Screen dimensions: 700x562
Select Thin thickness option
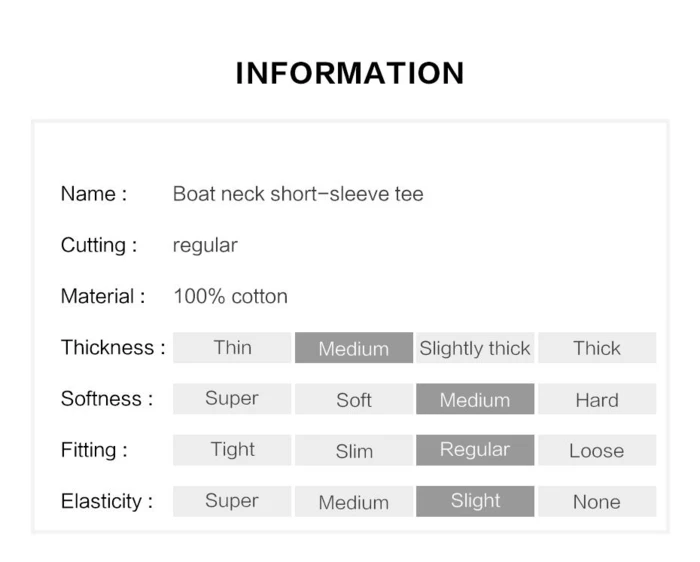tap(232, 348)
